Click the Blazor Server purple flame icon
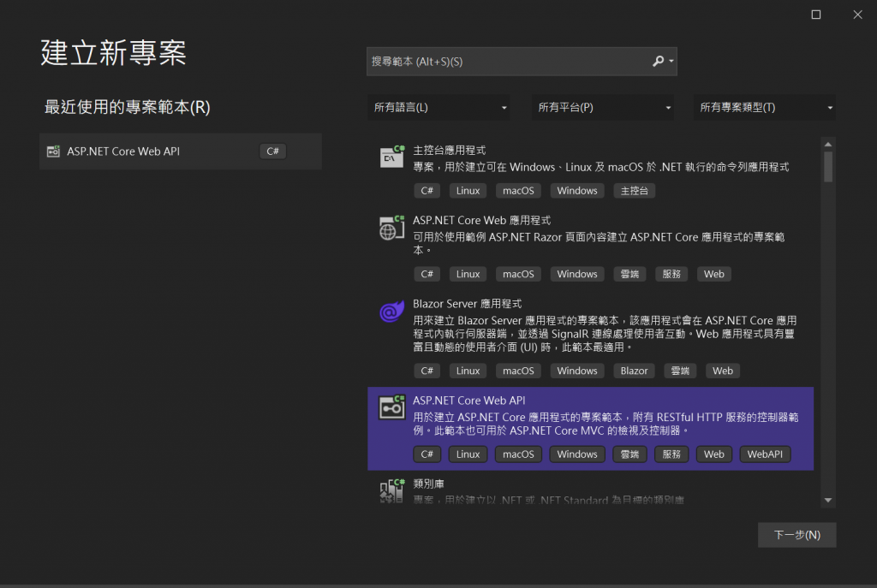The image size is (877, 588). click(x=392, y=311)
